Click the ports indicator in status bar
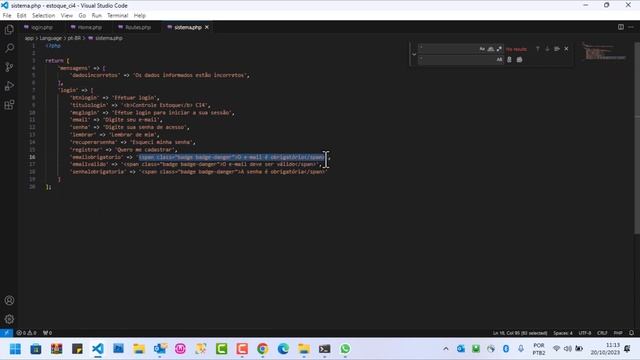The width and height of the screenshot is (640, 360). [47, 333]
